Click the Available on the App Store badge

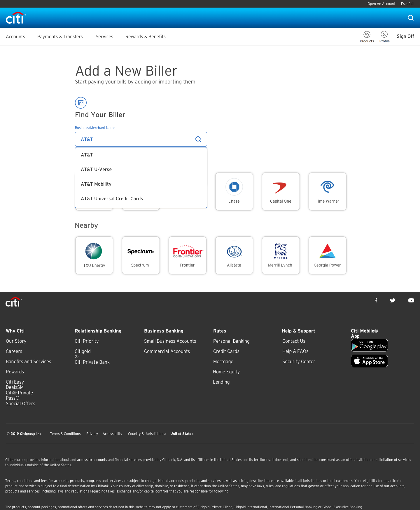(x=369, y=361)
